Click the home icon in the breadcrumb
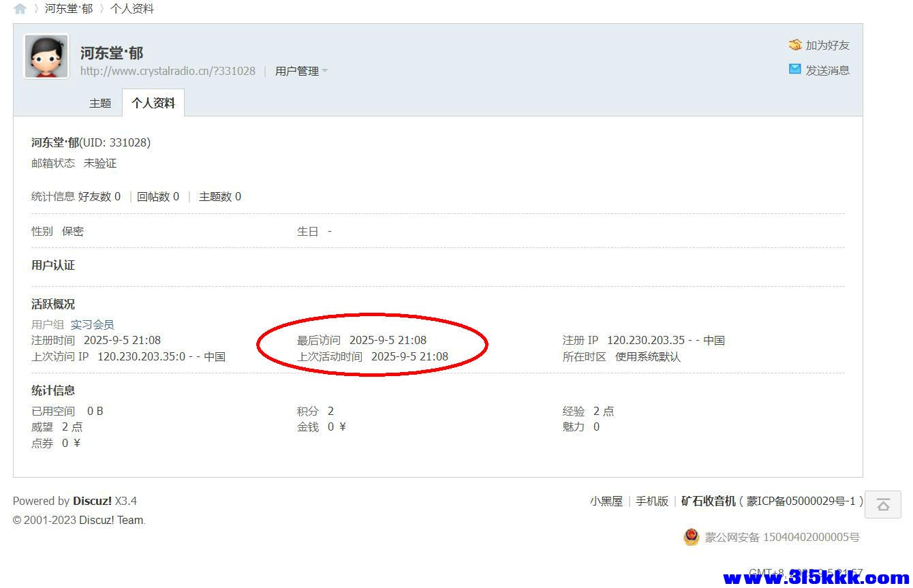Image resolution: width=913 pixels, height=588 pixels. tap(20, 9)
